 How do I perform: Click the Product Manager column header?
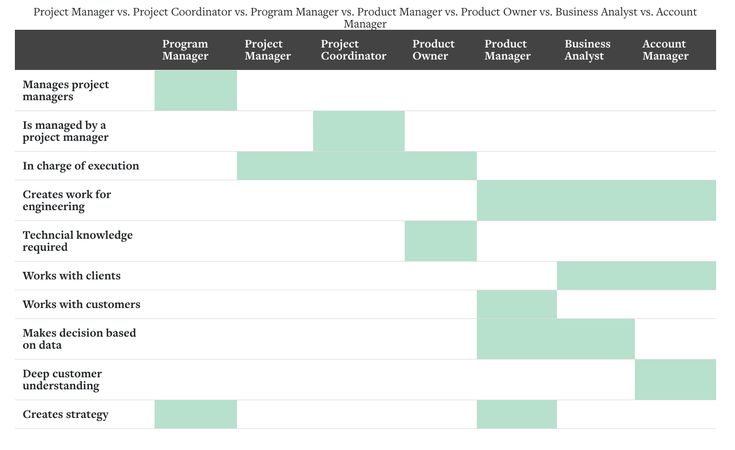coord(507,50)
